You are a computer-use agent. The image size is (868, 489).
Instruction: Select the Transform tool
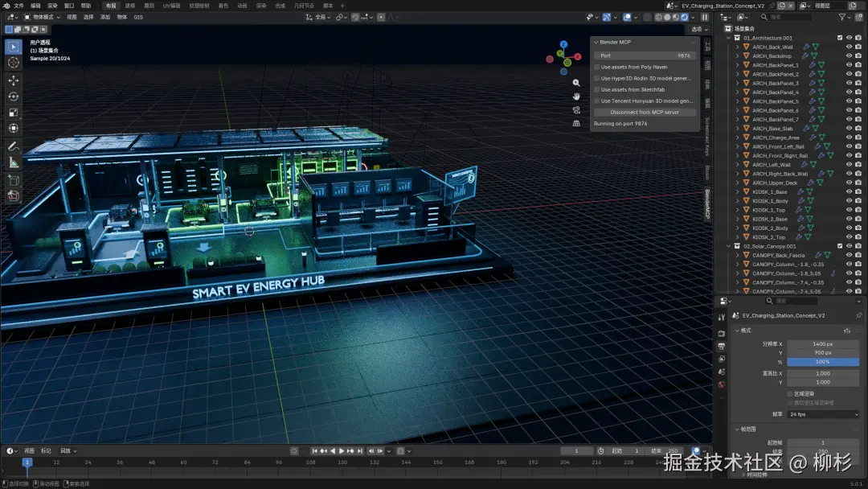tap(14, 129)
